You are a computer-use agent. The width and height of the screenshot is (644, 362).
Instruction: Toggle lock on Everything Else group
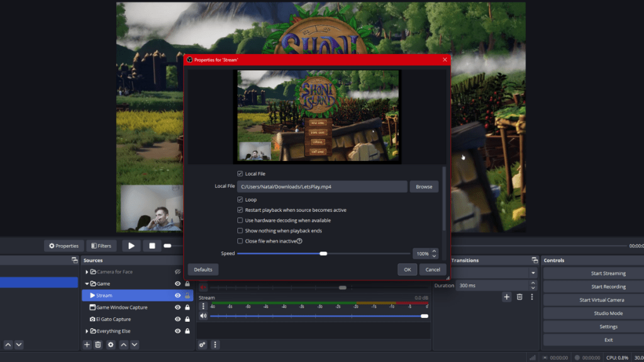(187, 331)
